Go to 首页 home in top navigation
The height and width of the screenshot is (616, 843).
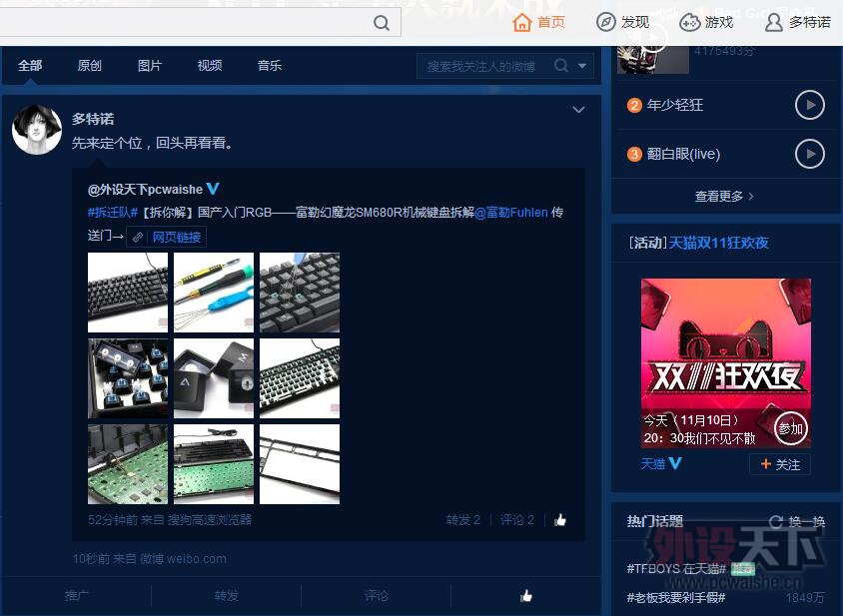pyautogui.click(x=538, y=22)
